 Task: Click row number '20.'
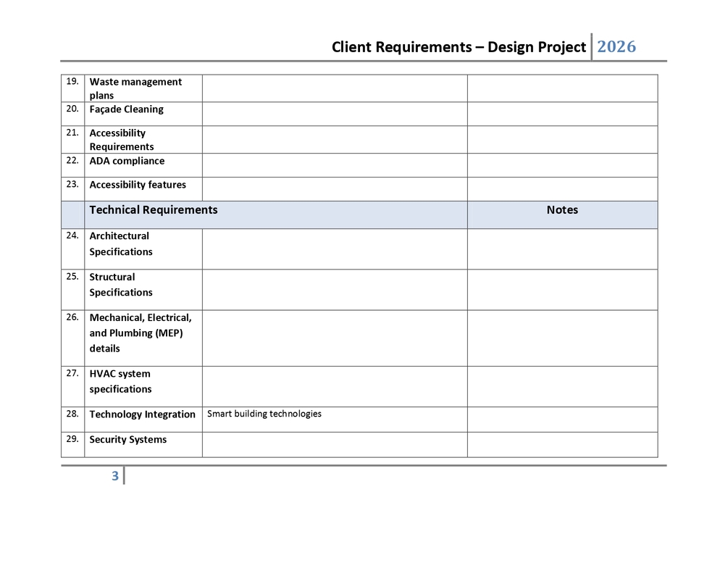[x=72, y=109]
